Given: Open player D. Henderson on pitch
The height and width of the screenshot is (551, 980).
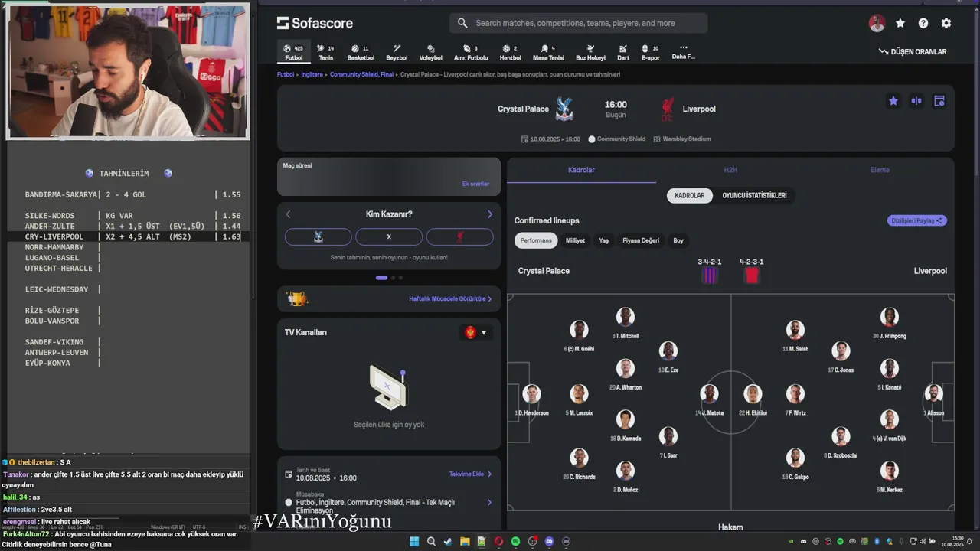Looking at the screenshot, I should (531, 399).
